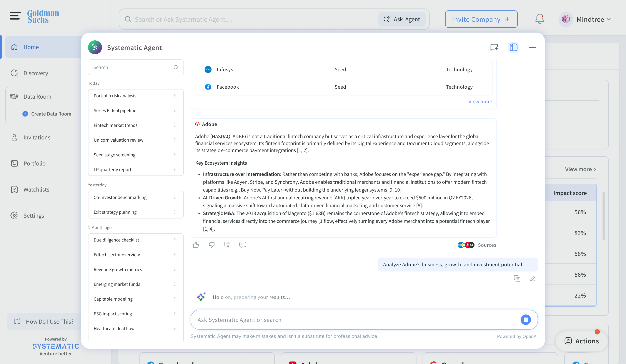Click the Invite Company button

pyautogui.click(x=481, y=19)
